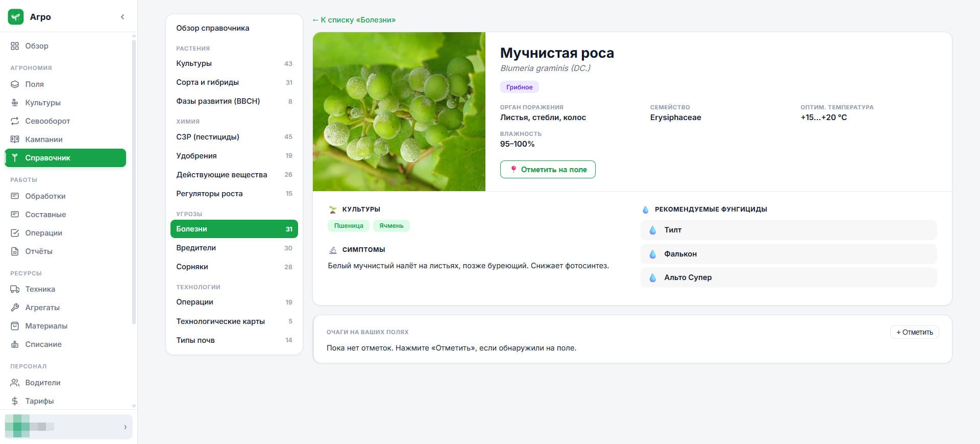
Task: Click the Тарифы dollar icon
Action: 15,401
